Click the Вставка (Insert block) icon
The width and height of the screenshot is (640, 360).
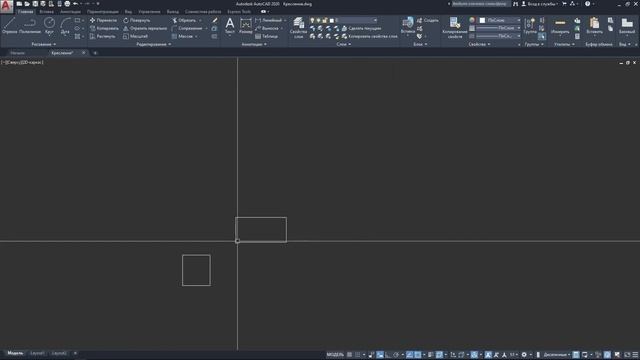(x=407, y=25)
